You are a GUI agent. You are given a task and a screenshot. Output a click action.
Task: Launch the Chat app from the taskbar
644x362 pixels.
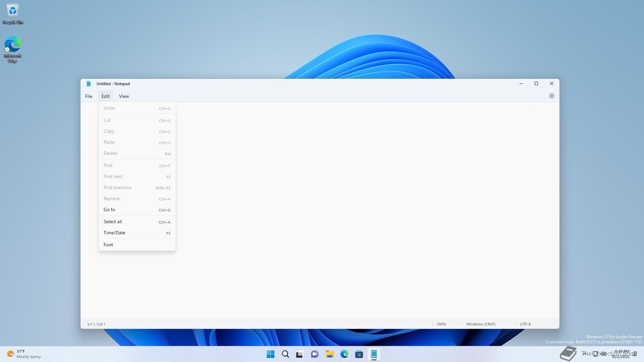coord(314,354)
